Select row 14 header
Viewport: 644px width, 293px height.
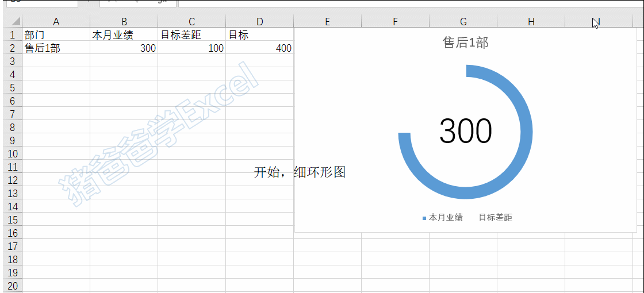(x=12, y=206)
